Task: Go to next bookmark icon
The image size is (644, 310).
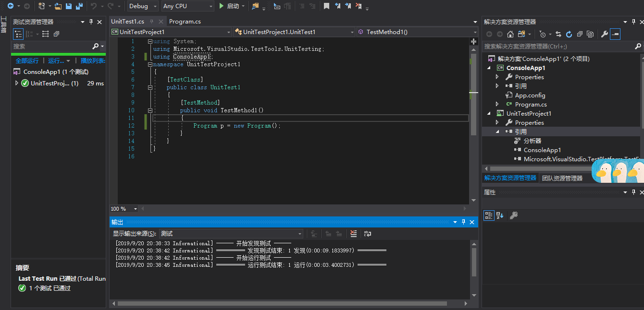Action: pyautogui.click(x=348, y=6)
